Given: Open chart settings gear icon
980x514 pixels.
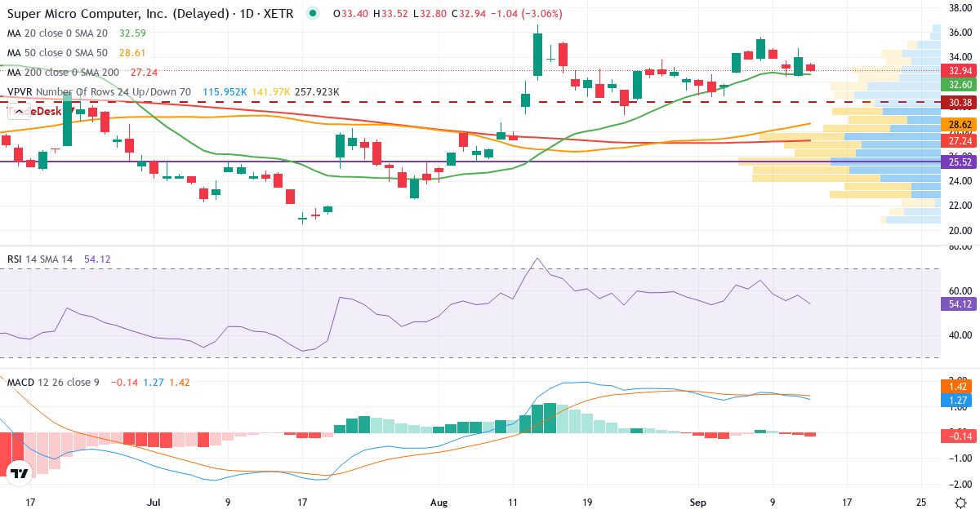Looking at the screenshot, I should point(960,501).
